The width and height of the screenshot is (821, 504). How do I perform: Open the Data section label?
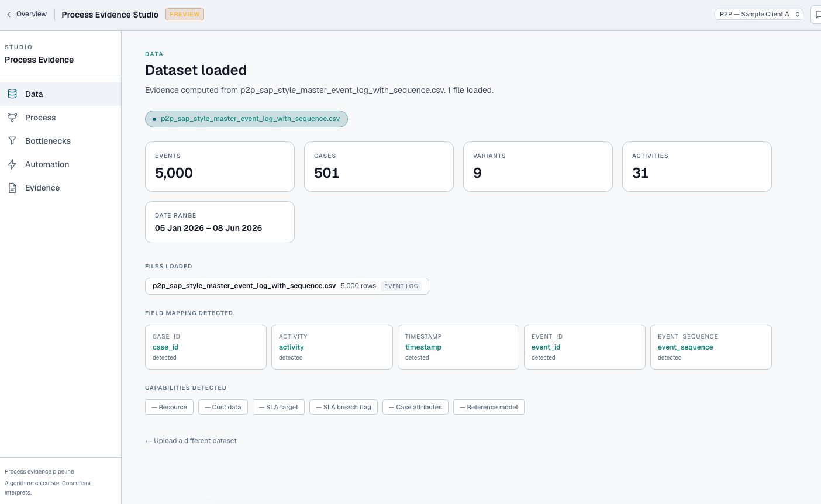coord(34,94)
